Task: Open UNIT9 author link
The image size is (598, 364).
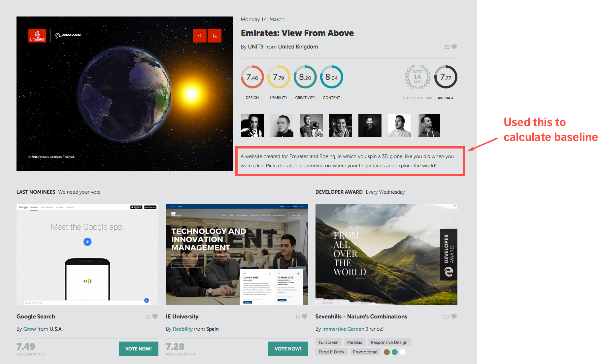Action: click(256, 47)
